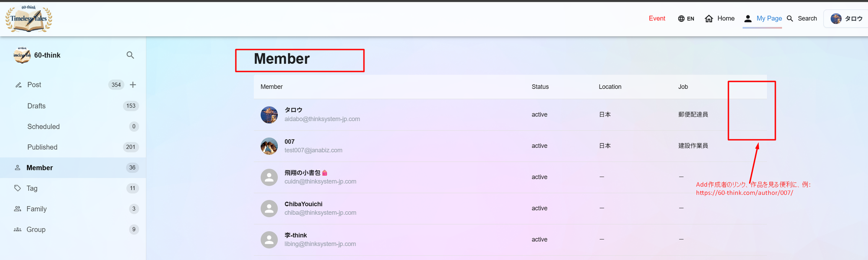Open member 007 name link
868x260 pixels.
click(x=289, y=142)
